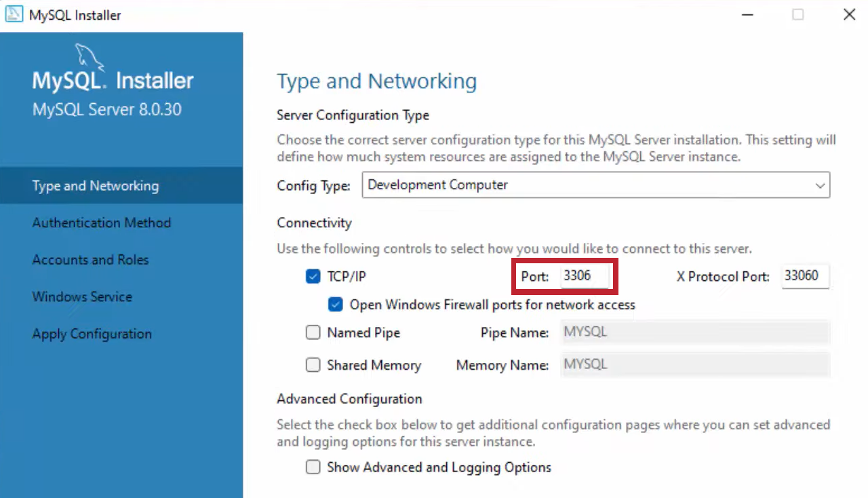Viewport: 868px width, 498px height.
Task: Select Type and Networking step in sidebar
Action: pos(121,185)
